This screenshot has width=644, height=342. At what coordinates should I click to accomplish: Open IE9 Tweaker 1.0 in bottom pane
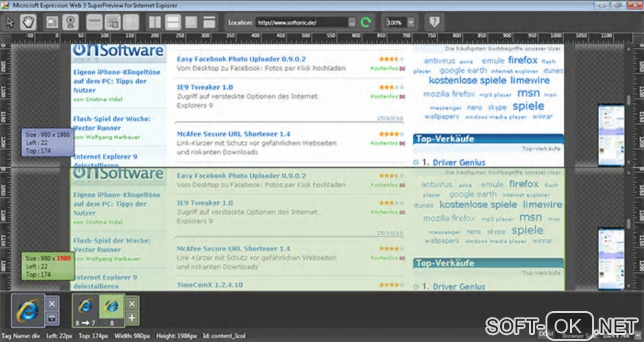[x=205, y=203]
